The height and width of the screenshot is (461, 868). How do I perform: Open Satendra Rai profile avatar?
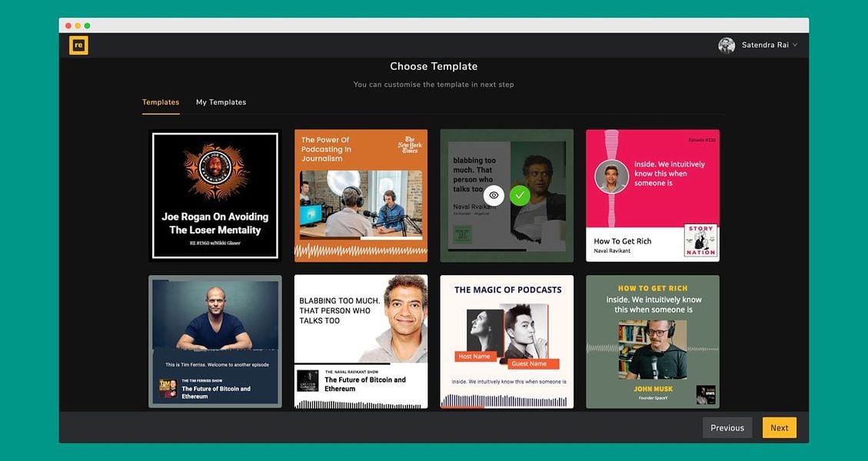click(x=727, y=45)
